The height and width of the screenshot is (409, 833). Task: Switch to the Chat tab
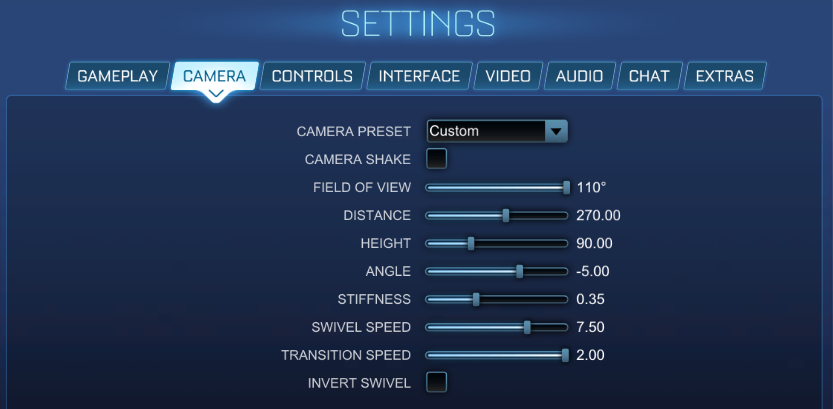pyautogui.click(x=649, y=76)
